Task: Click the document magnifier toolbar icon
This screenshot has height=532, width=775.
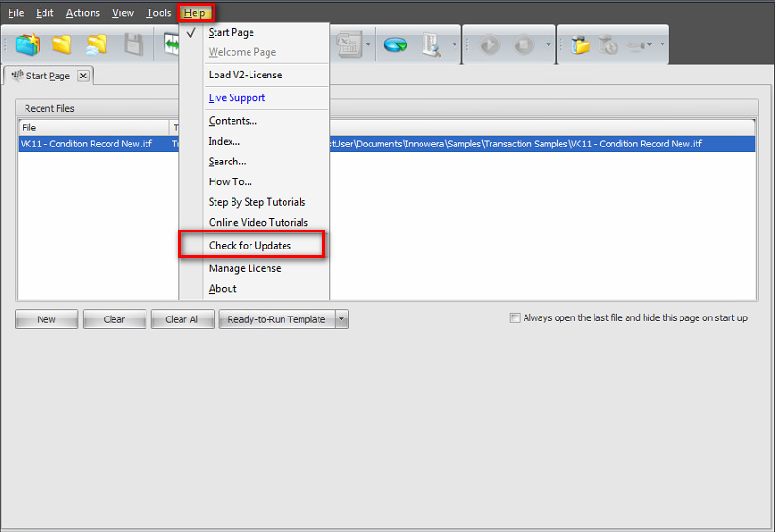Action: pyautogui.click(x=432, y=44)
